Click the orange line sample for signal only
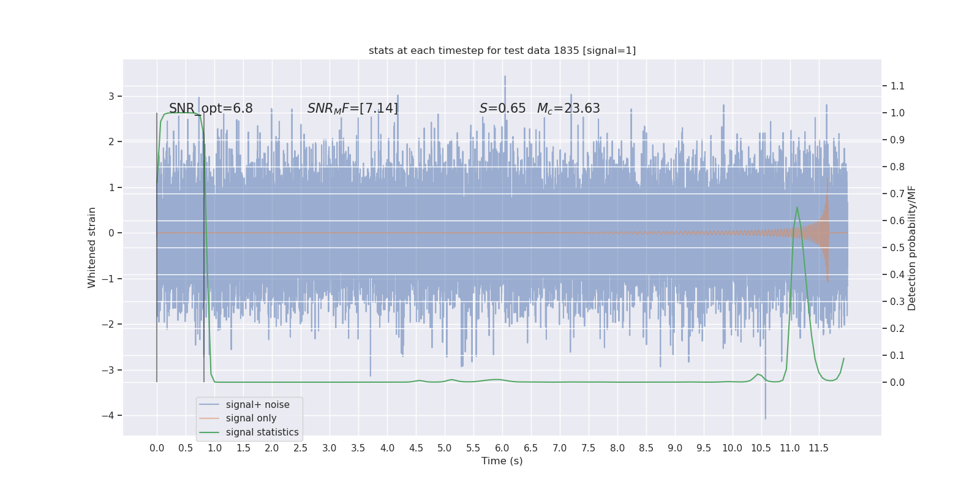Screen dimensions: 980x490 (209, 418)
